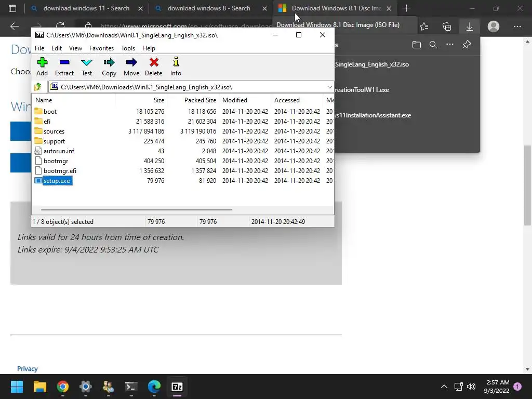This screenshot has width=532, height=399.
Task: Click the Copy toolbar icon
Action: coord(109,66)
